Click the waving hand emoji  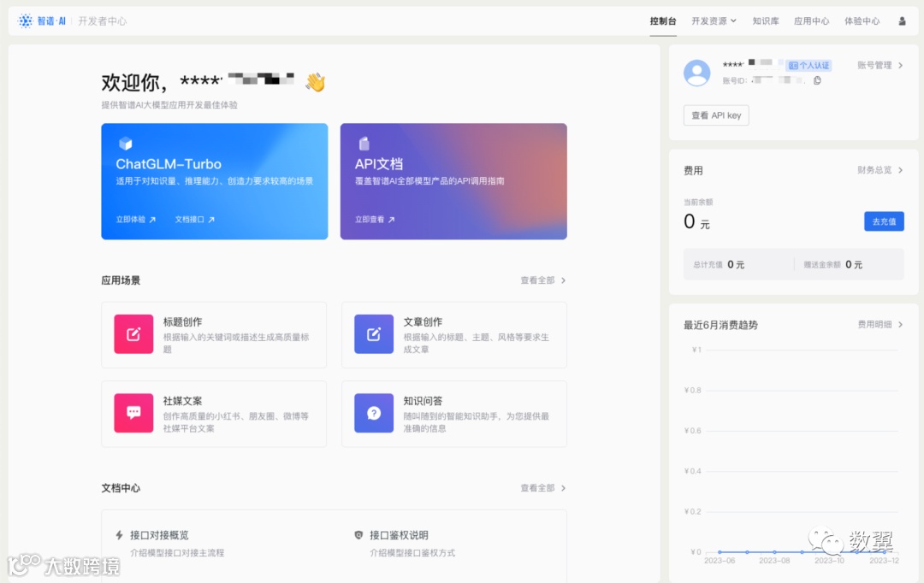coord(315,82)
